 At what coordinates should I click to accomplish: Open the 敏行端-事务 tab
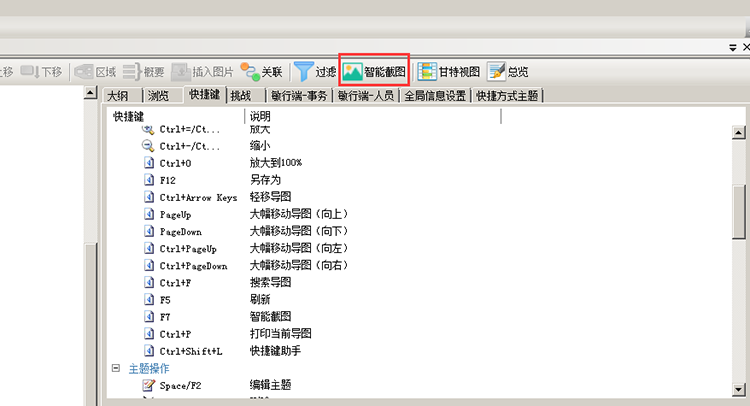pyautogui.click(x=299, y=96)
